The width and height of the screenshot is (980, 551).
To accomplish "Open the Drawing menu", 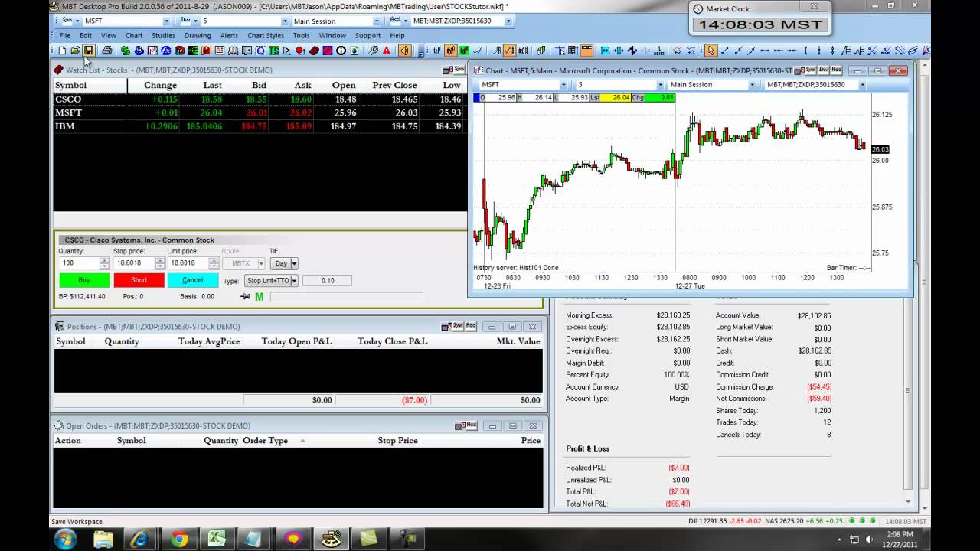I will click(198, 35).
